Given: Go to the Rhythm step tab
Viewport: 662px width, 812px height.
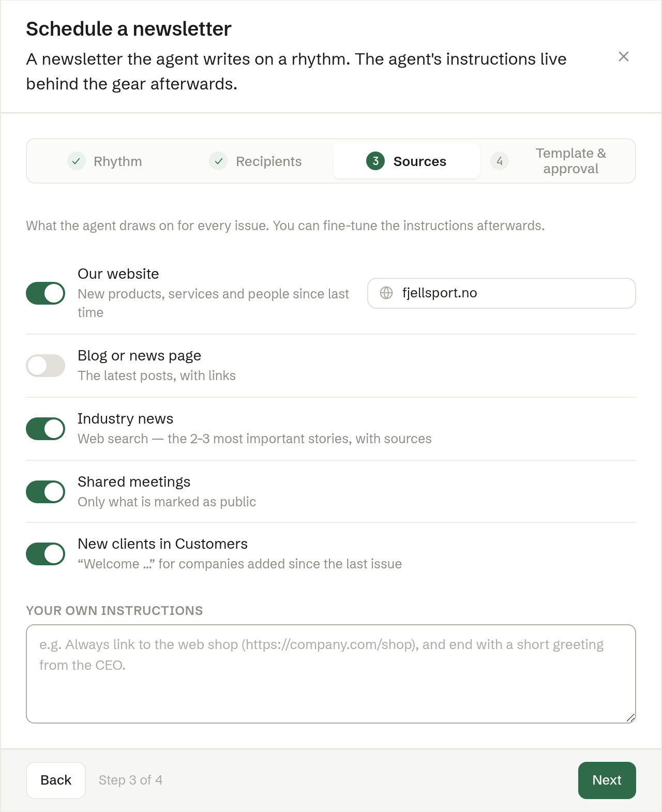Looking at the screenshot, I should pos(105,161).
